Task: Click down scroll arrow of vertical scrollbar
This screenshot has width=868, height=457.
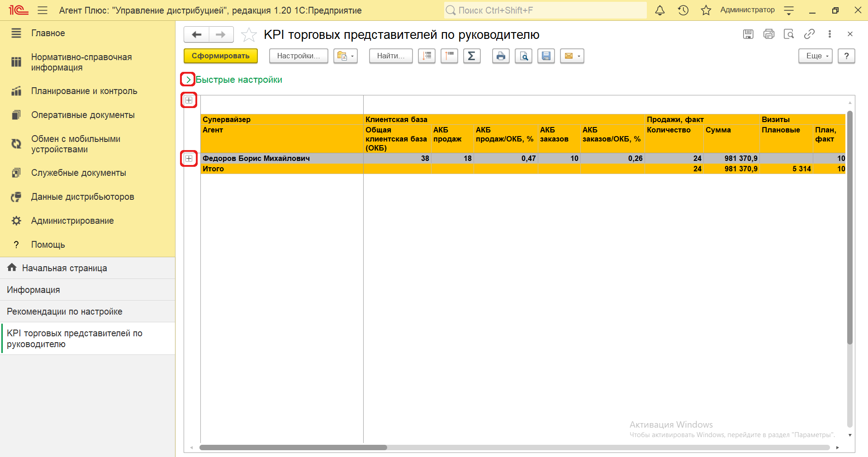Action: click(850, 435)
